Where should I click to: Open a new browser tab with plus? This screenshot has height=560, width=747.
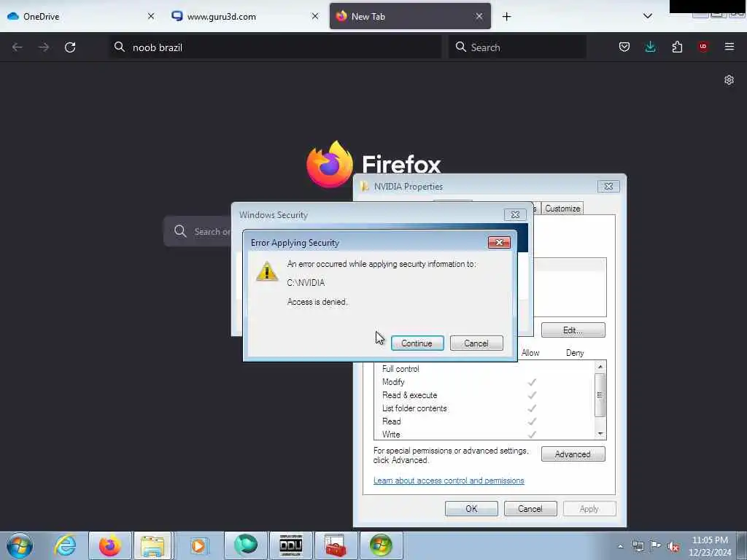pos(506,17)
